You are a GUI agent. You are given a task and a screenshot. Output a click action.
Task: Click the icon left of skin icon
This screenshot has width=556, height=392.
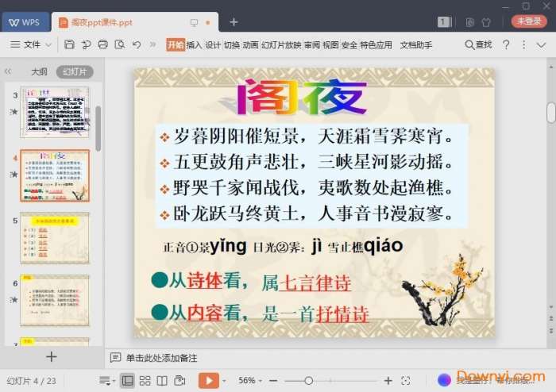[470, 22]
